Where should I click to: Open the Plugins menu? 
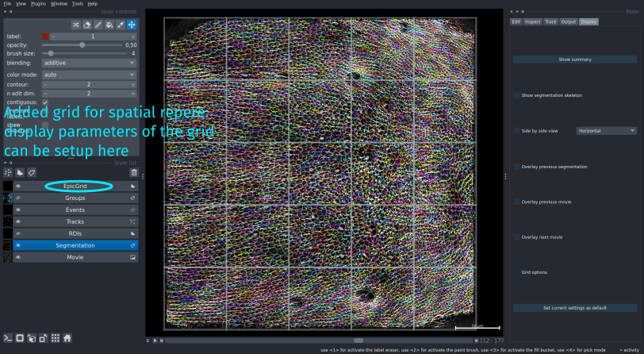click(38, 4)
